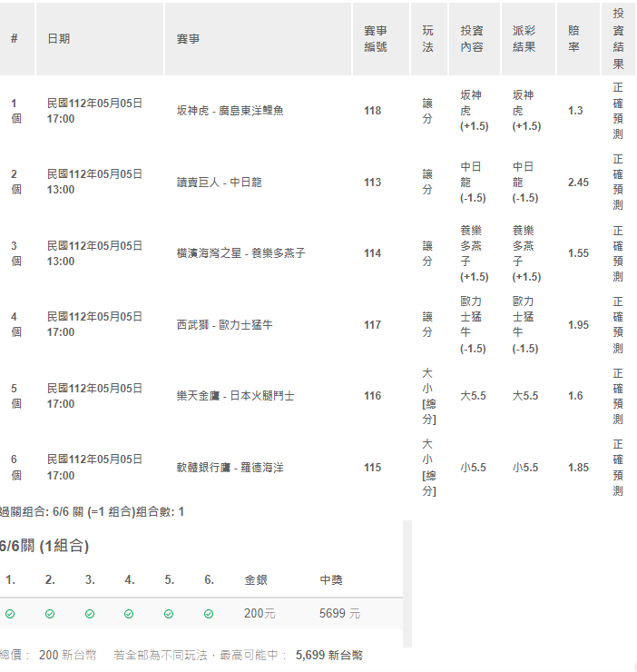This screenshot has width=637, height=672.
Task: Select the 西武獅 - 歐力士猛牛 match
Action: click(224, 325)
